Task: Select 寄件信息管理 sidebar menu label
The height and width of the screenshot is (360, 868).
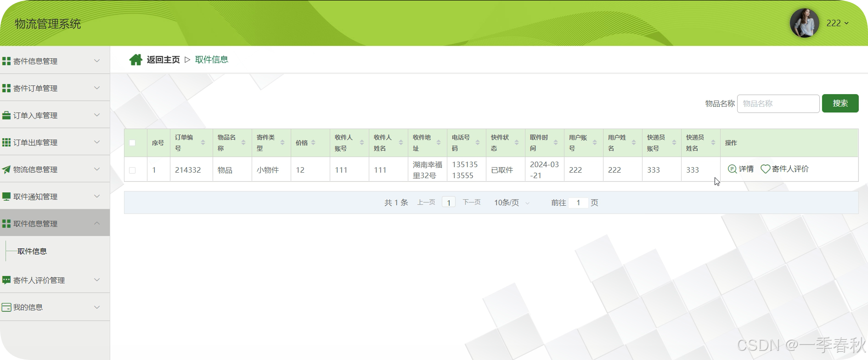Action: point(35,61)
